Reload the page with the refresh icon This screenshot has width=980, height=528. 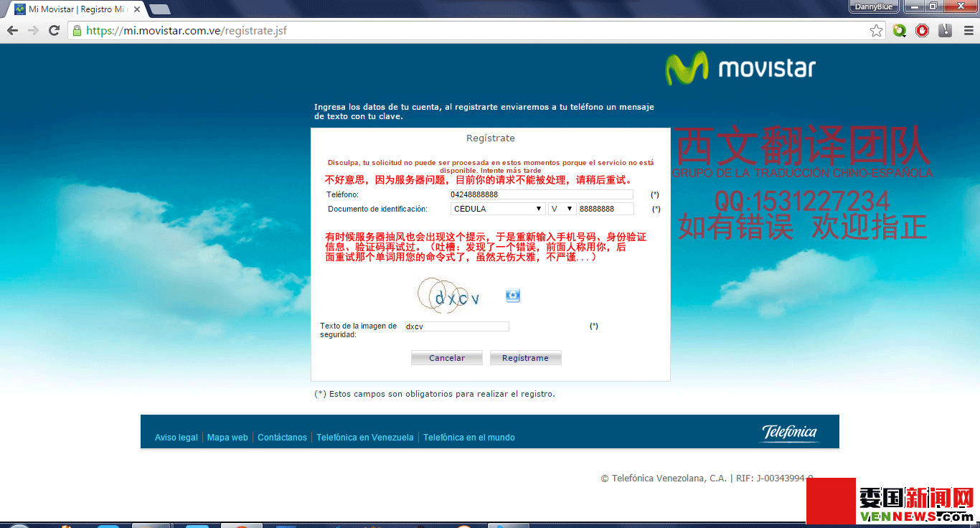click(54, 30)
